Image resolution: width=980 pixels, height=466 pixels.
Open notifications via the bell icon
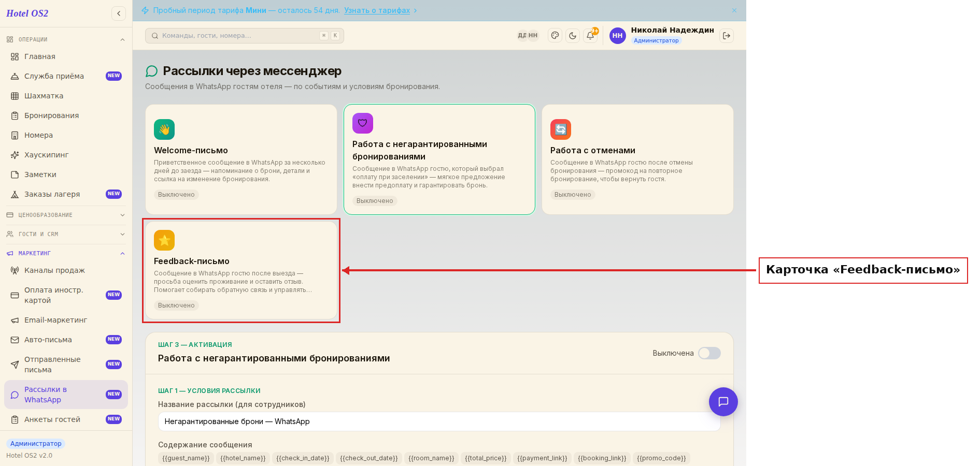[590, 36]
